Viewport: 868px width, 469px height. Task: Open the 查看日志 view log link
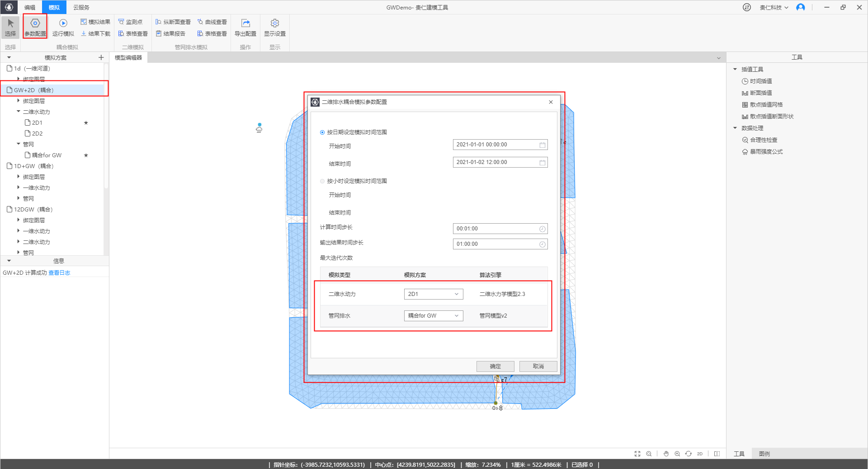59,273
